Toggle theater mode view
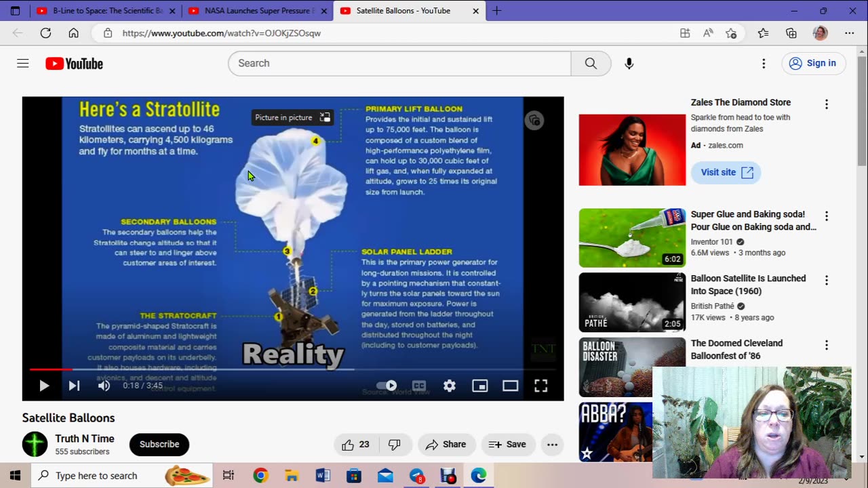 click(x=511, y=386)
